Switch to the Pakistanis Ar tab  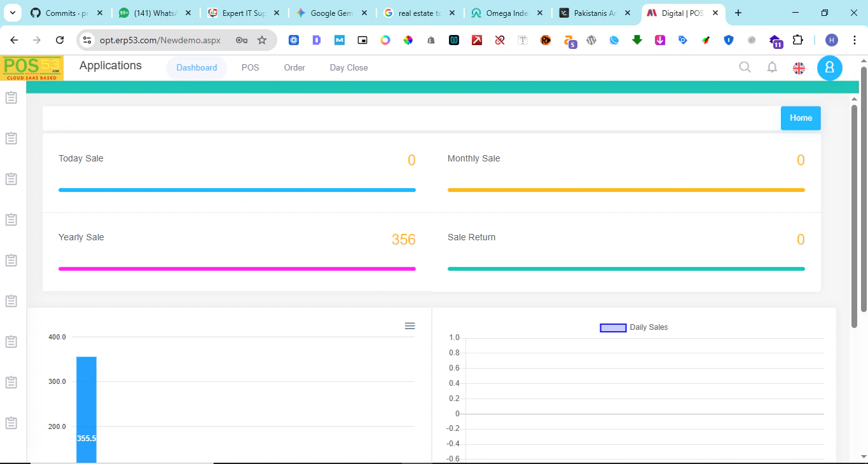pos(595,13)
